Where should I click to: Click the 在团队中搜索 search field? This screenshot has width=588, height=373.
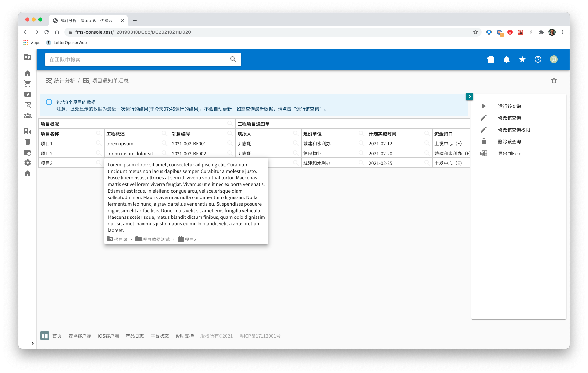(138, 60)
